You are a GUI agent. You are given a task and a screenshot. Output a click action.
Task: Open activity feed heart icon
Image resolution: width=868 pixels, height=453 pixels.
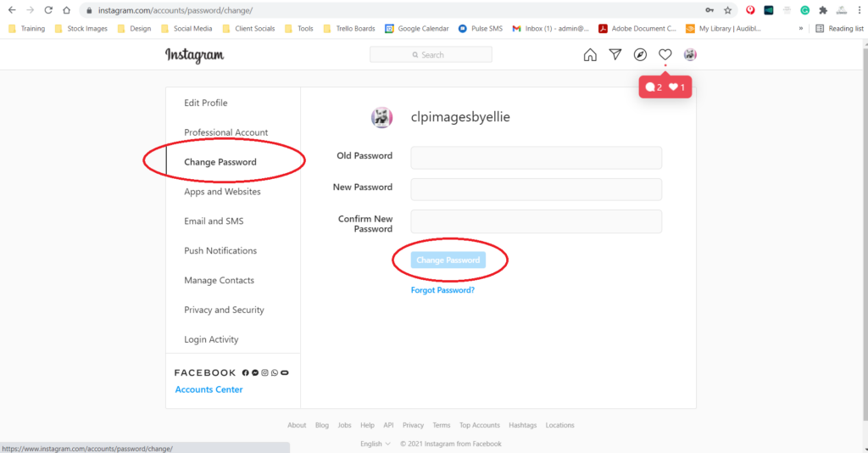[x=665, y=54]
